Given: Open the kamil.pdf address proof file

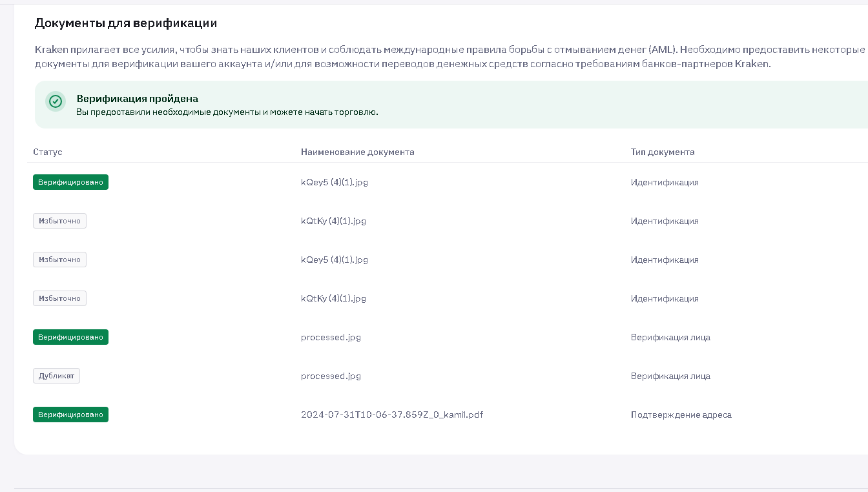Looking at the screenshot, I should click(x=391, y=415).
